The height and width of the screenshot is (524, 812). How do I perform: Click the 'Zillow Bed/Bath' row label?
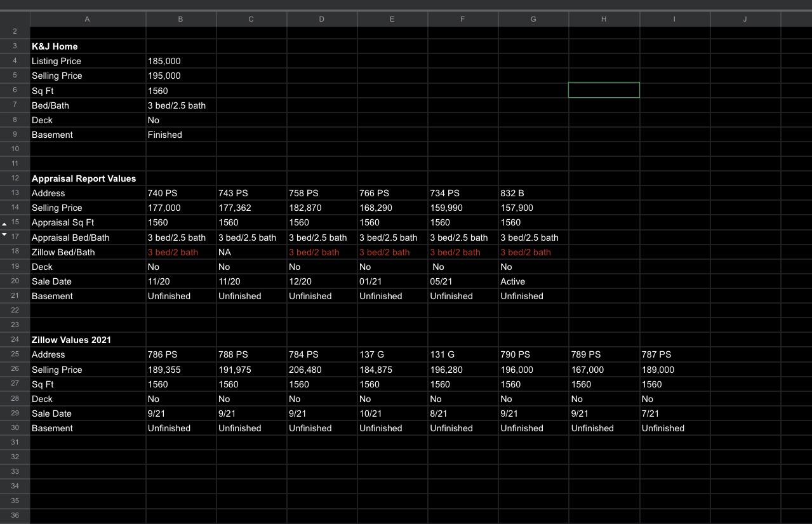(88, 252)
